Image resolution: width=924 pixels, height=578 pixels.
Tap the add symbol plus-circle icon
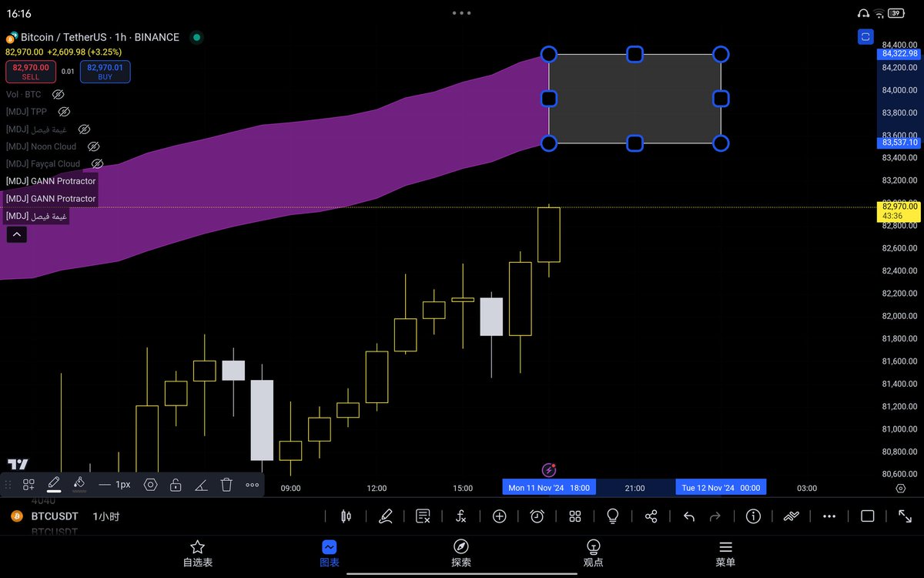point(499,516)
